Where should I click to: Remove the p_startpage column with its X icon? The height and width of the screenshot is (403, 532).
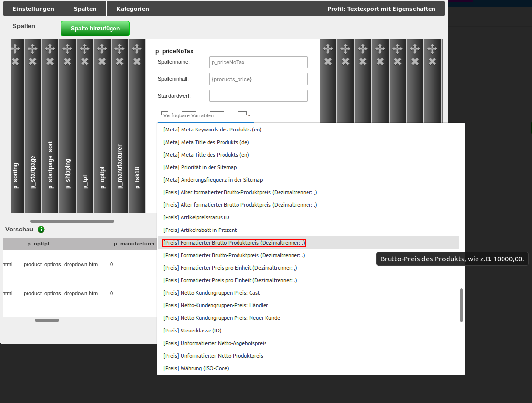(33, 61)
